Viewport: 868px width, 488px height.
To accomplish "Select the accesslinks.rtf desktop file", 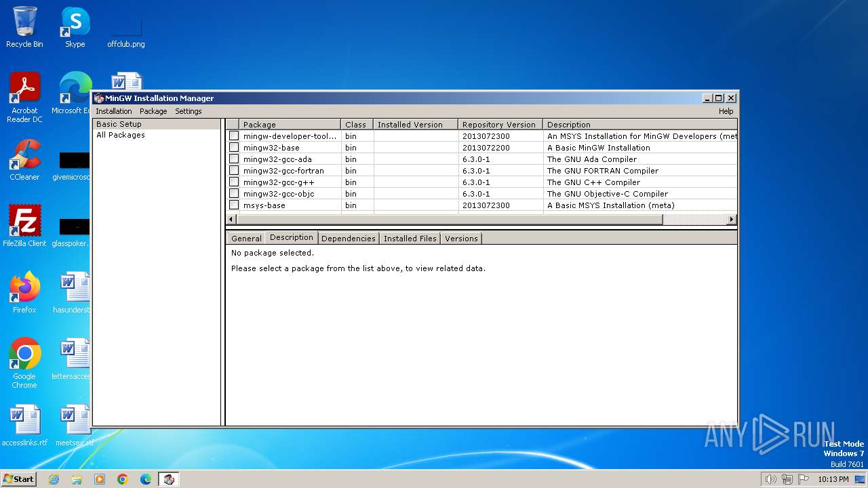I will (x=24, y=426).
